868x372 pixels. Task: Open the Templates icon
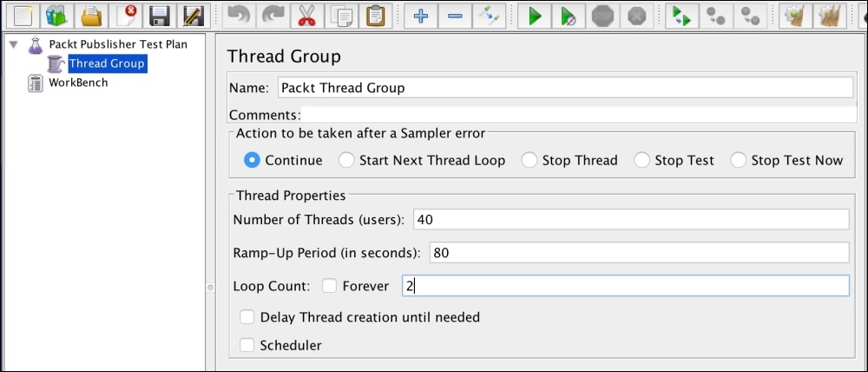pyautogui.click(x=57, y=16)
